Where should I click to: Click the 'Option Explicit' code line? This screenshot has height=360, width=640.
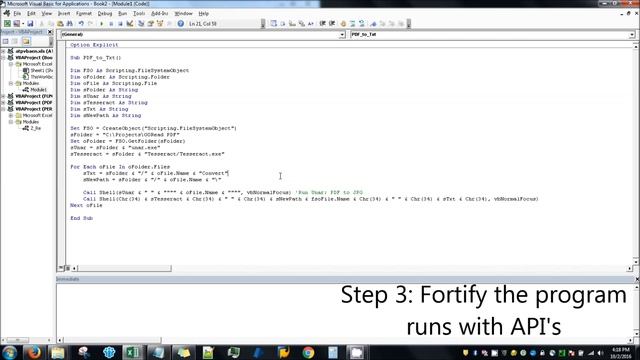[x=94, y=45]
